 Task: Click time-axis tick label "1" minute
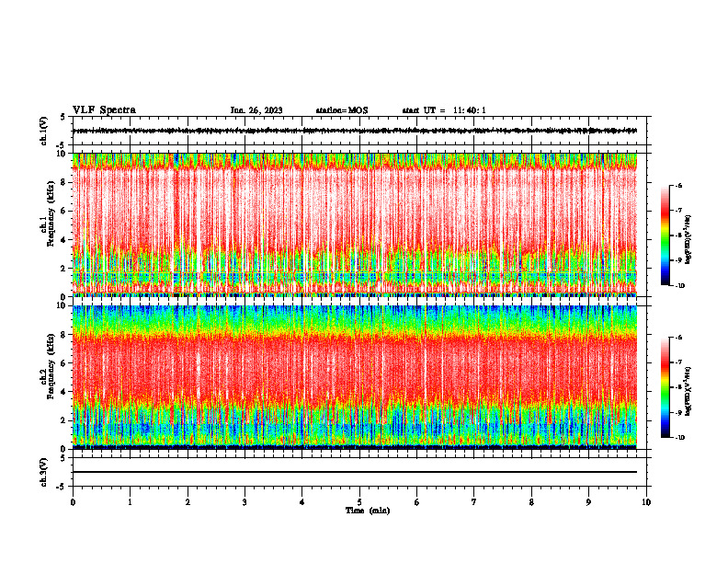pos(131,502)
